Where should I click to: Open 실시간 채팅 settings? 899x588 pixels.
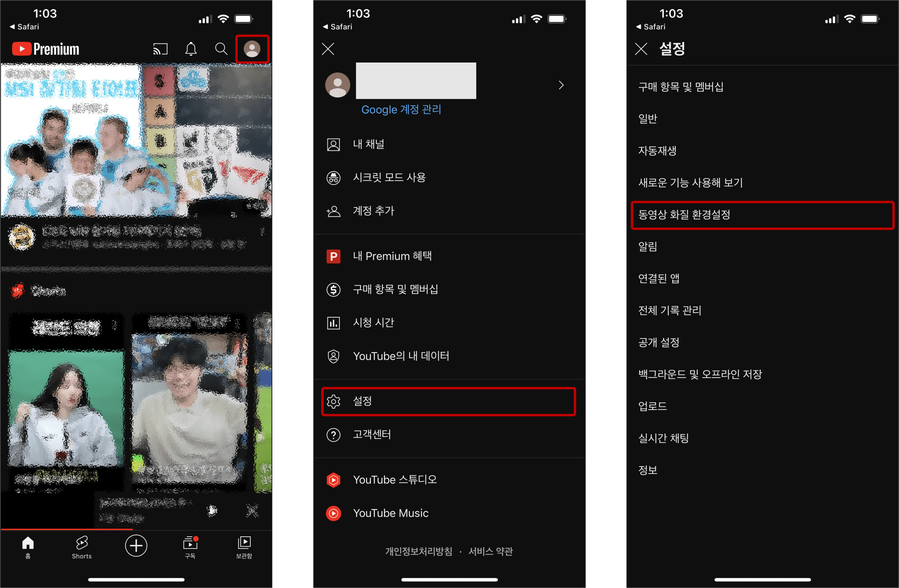762,438
